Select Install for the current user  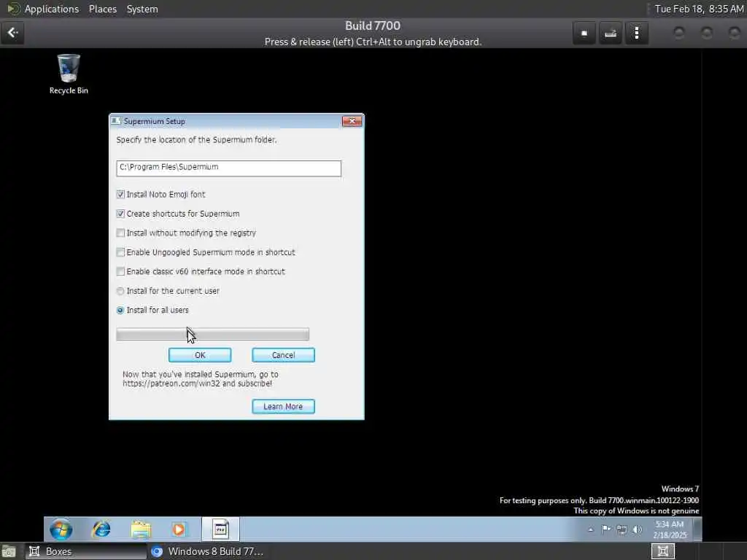click(x=120, y=291)
